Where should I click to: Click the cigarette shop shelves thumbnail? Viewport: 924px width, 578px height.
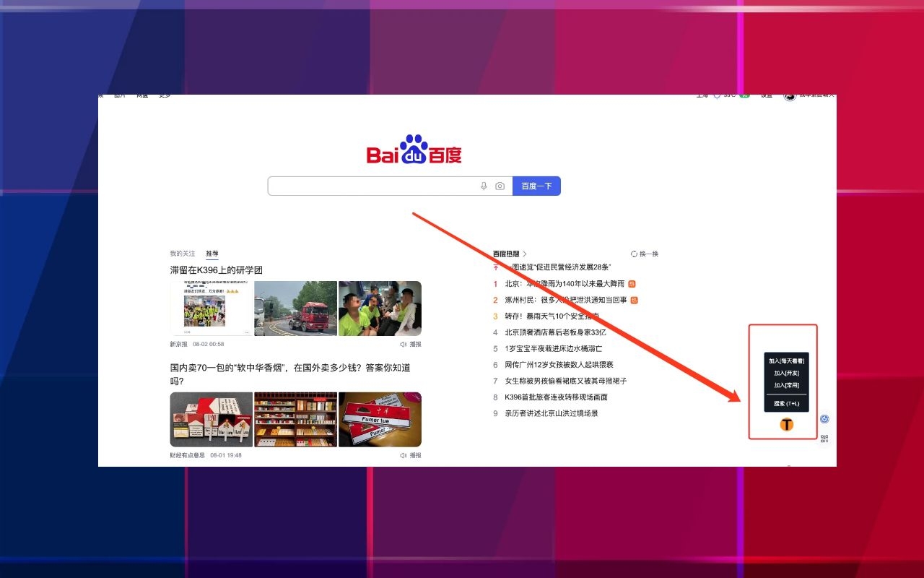(x=296, y=420)
